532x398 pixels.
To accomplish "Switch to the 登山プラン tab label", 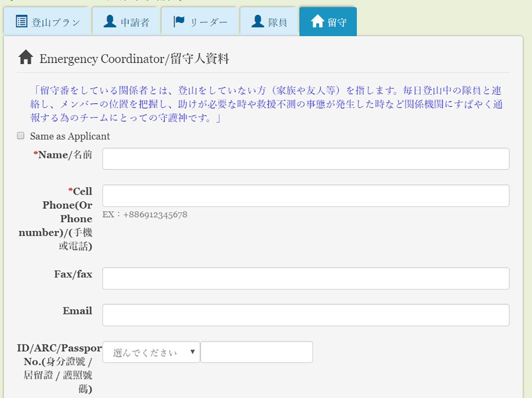I will coord(56,22).
